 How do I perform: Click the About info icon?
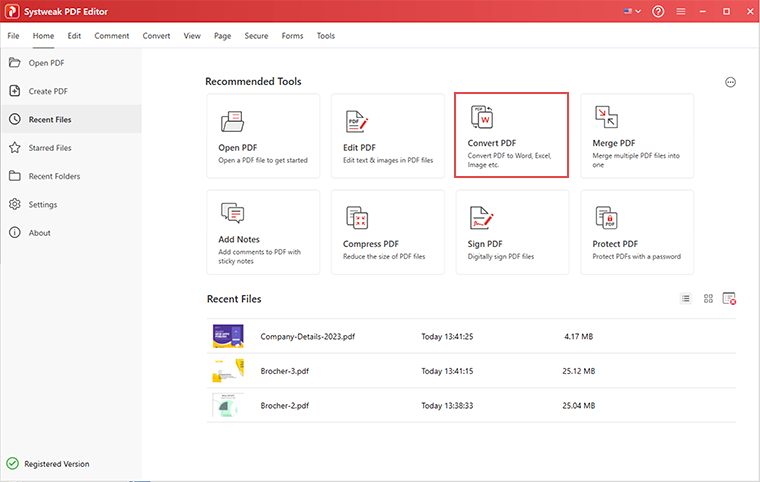coord(15,232)
